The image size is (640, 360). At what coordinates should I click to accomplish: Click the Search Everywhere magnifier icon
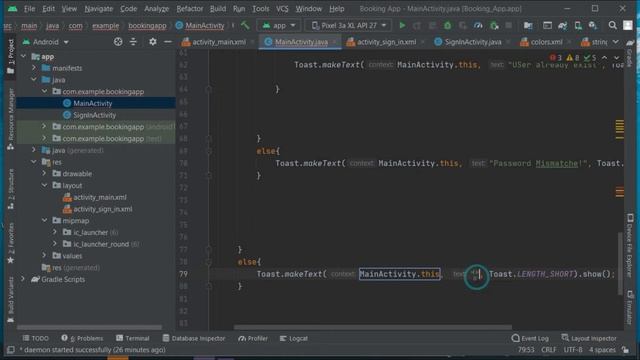(612, 25)
